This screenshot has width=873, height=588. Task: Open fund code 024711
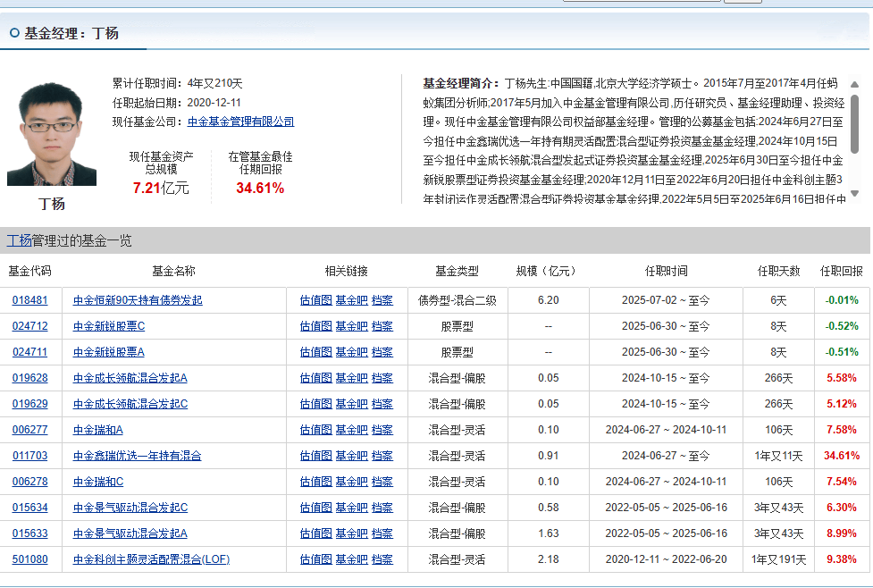click(30, 352)
